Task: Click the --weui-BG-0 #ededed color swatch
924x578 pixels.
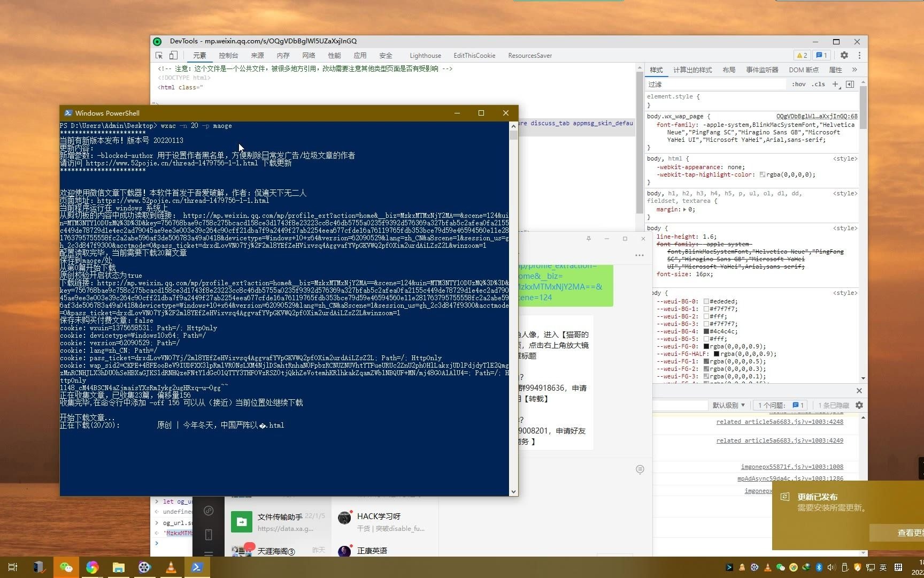Action: [706, 301]
